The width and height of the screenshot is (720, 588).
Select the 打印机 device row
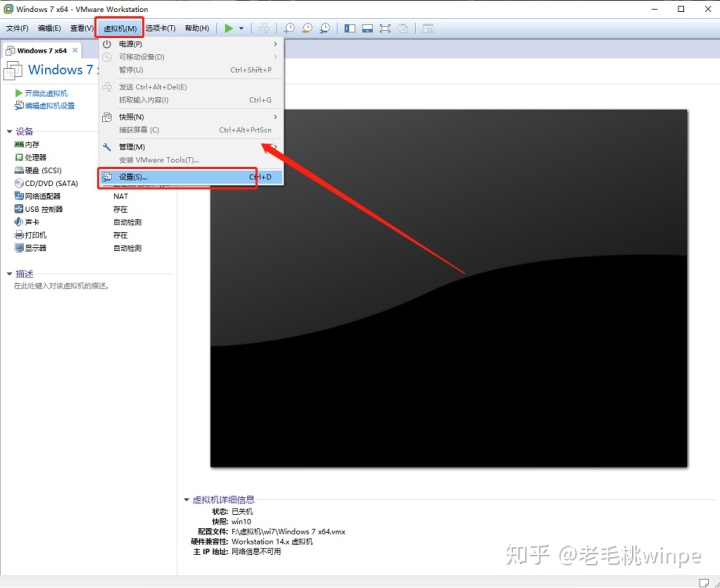(30, 235)
